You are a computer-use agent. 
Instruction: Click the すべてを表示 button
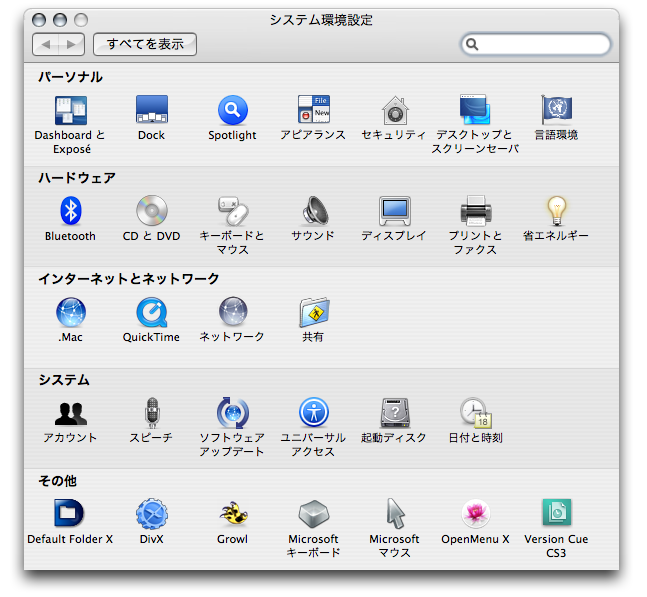[145, 44]
